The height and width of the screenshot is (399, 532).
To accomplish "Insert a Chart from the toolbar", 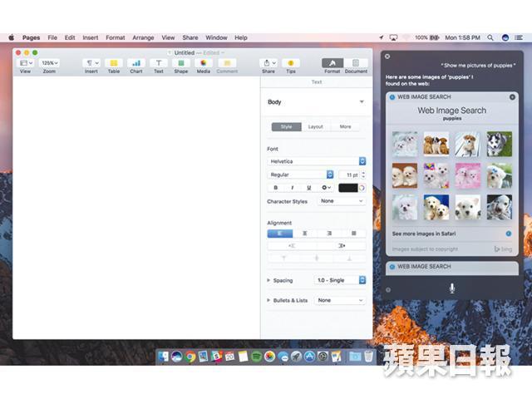I will click(136, 63).
